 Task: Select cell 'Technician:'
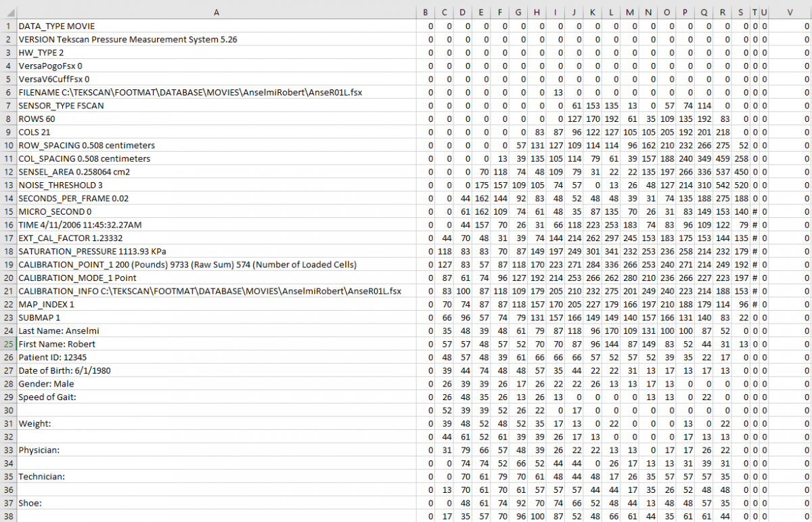click(x=216, y=476)
